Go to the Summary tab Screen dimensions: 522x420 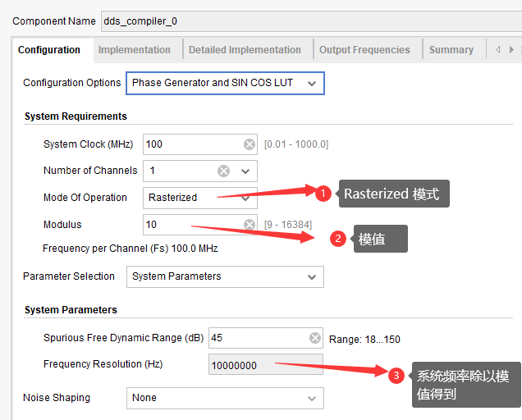click(x=451, y=50)
